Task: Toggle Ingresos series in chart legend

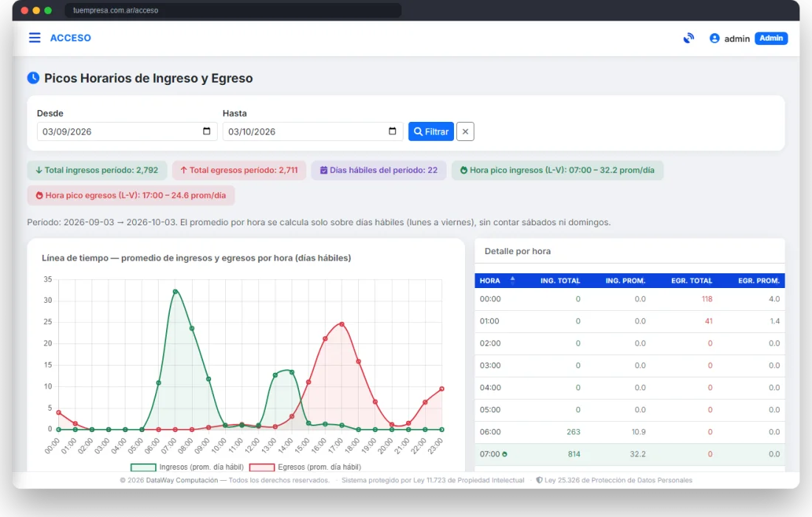Action: (187, 468)
